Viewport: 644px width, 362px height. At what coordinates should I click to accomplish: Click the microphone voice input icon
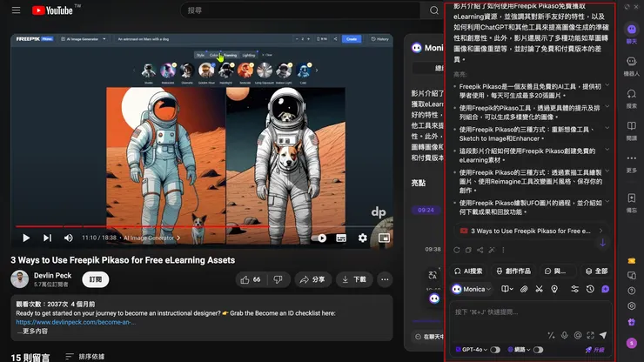(564, 335)
